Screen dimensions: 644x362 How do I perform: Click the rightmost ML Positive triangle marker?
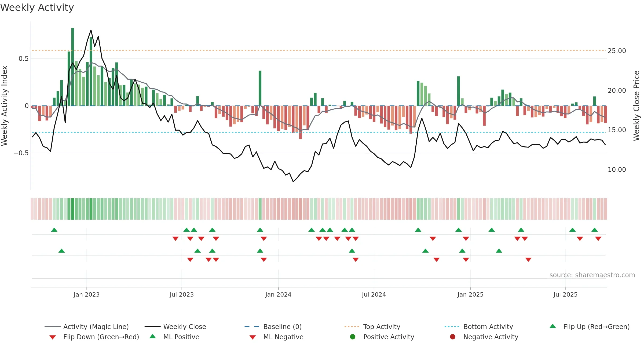[499, 251]
